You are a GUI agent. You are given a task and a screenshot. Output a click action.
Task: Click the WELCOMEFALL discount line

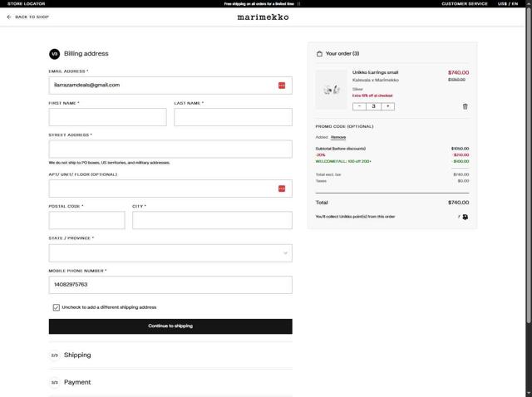343,161
